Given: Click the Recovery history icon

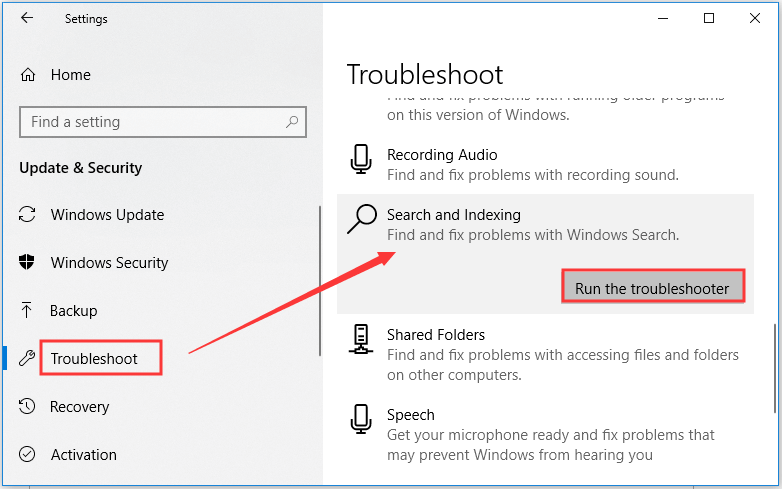Looking at the screenshot, I should point(29,407).
